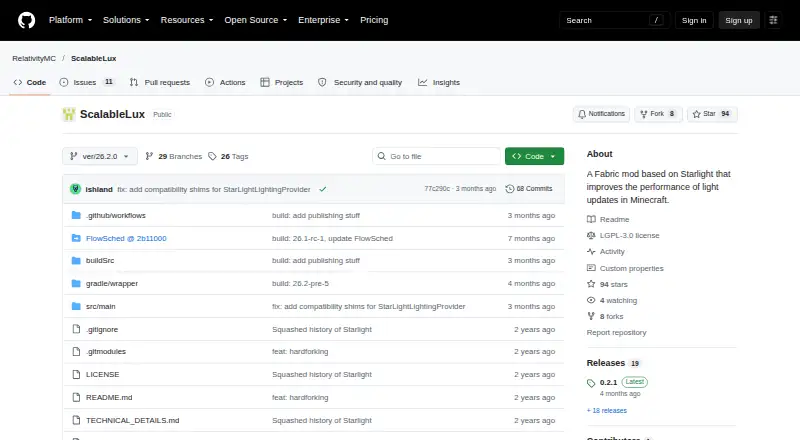Switch to the Issues tab
Image resolution: width=800 pixels, height=440 pixels.
(x=87, y=82)
